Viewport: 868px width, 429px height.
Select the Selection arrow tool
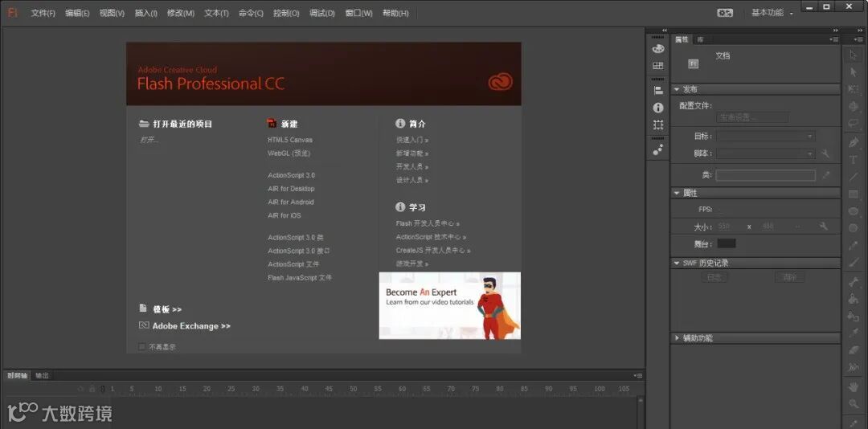[853, 55]
